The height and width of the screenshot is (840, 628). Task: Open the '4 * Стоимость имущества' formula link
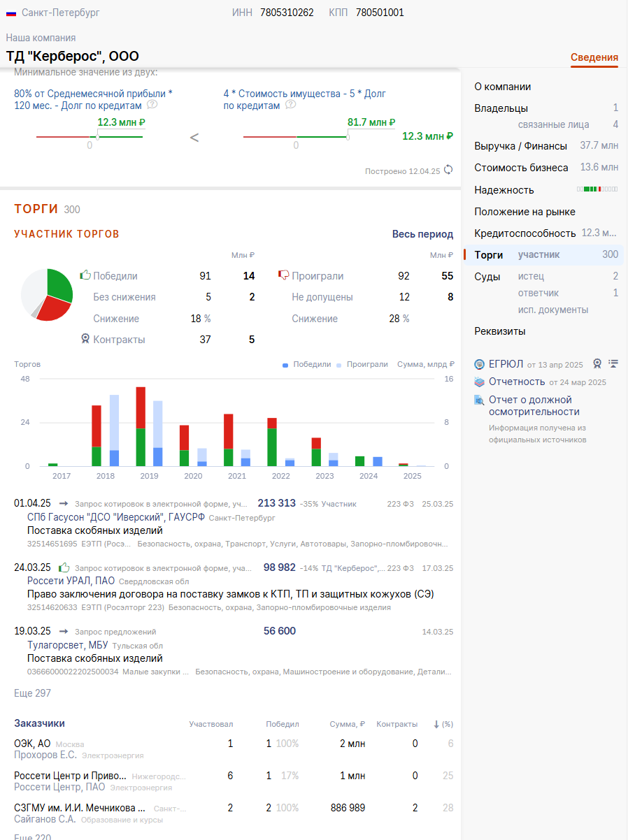305,99
